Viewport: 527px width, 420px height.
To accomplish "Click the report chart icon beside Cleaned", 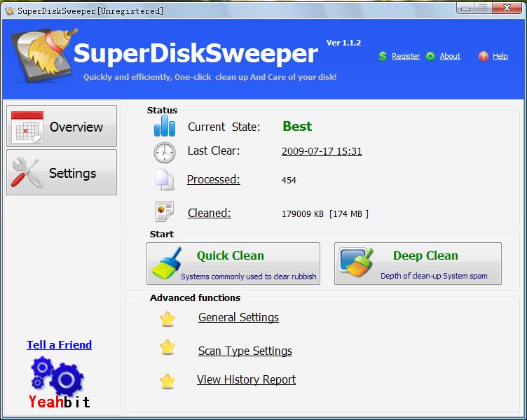I will (165, 211).
